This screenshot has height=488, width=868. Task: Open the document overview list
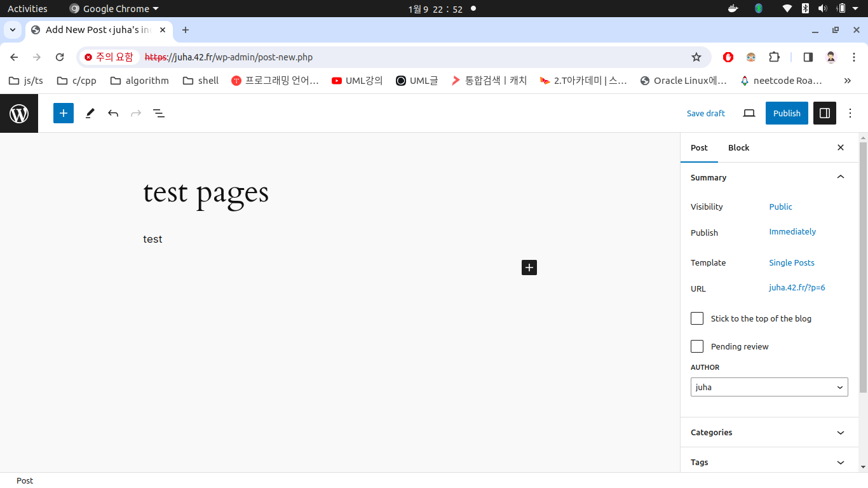click(x=159, y=113)
